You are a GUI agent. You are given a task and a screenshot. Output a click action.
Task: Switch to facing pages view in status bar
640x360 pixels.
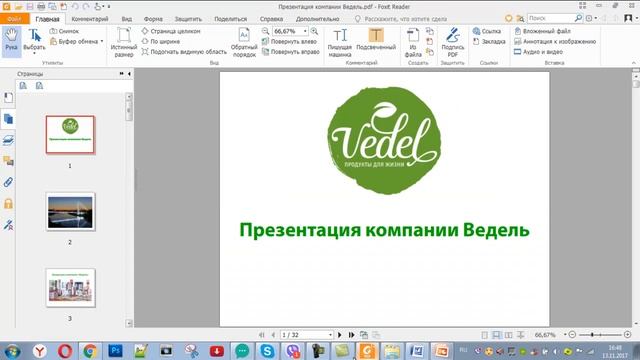pyautogui.click(x=509, y=335)
